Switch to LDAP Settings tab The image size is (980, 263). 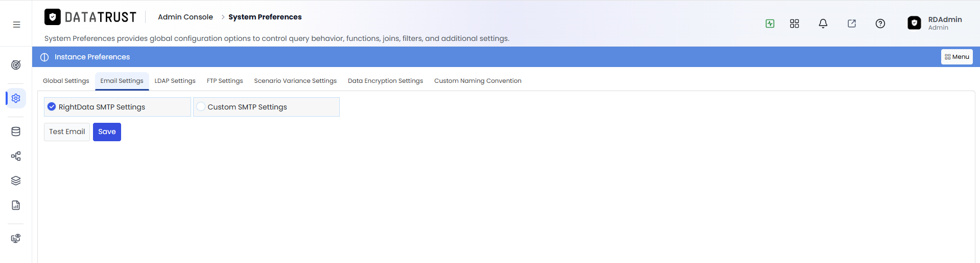[175, 81]
